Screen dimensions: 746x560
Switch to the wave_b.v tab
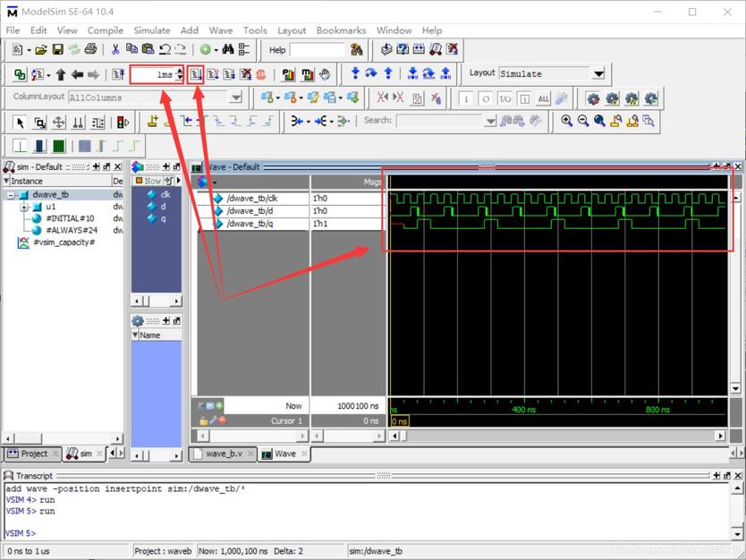[x=223, y=454]
